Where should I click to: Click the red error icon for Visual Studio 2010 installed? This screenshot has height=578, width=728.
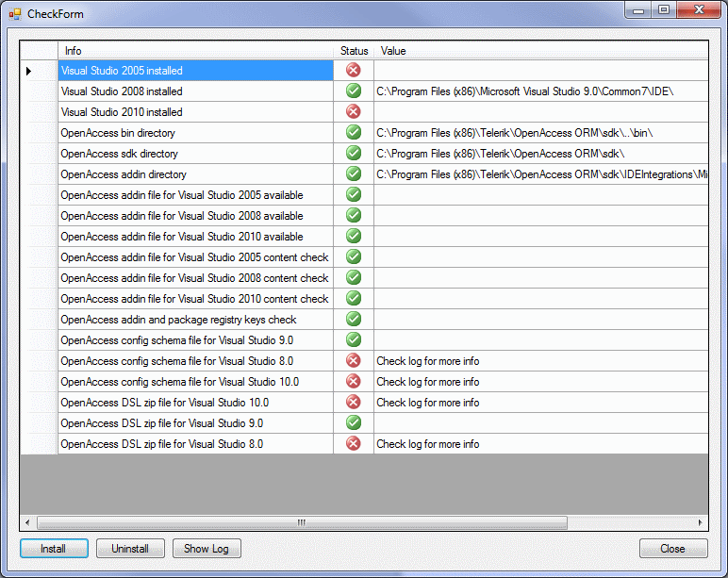(x=354, y=111)
